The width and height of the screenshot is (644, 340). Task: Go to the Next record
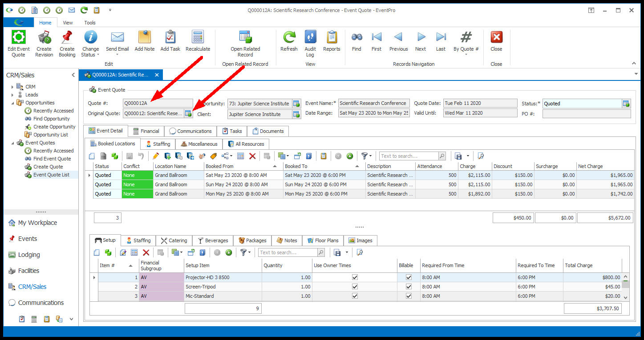point(421,37)
